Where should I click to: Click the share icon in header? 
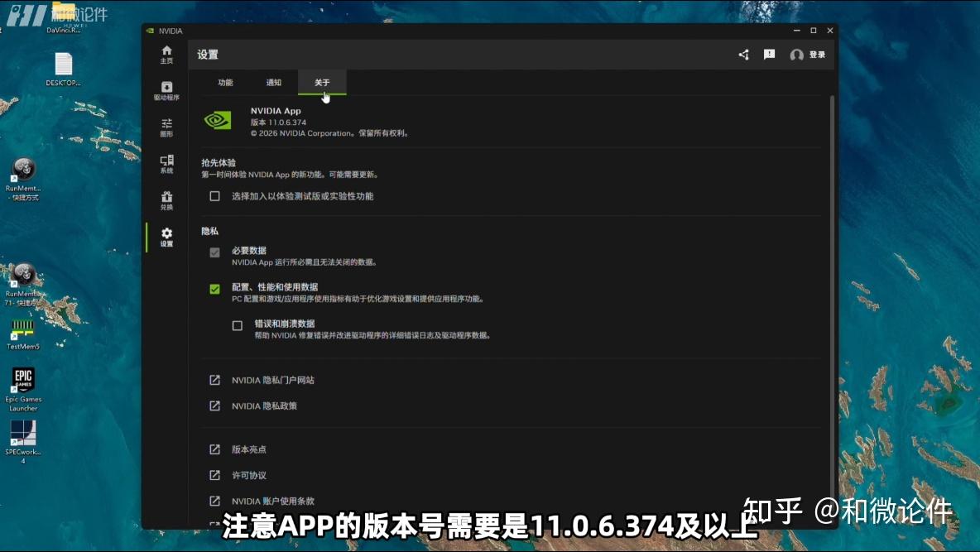coord(743,55)
